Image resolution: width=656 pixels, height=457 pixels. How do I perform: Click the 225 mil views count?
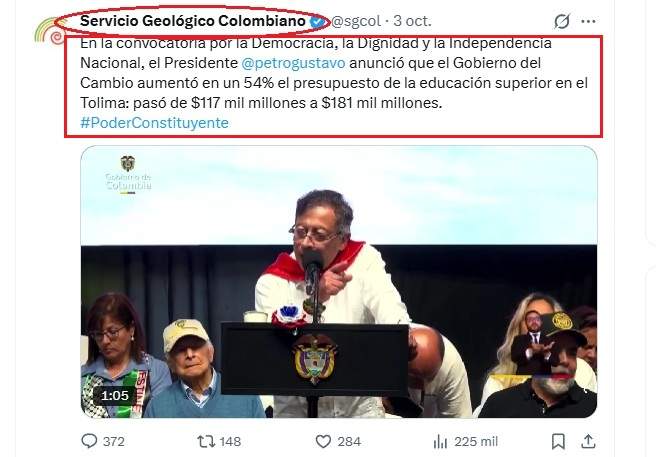tap(476, 442)
